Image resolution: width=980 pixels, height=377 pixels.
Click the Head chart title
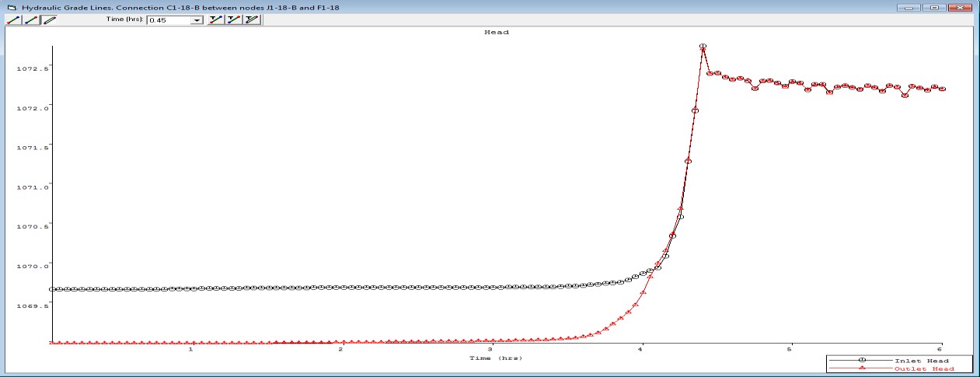click(496, 33)
